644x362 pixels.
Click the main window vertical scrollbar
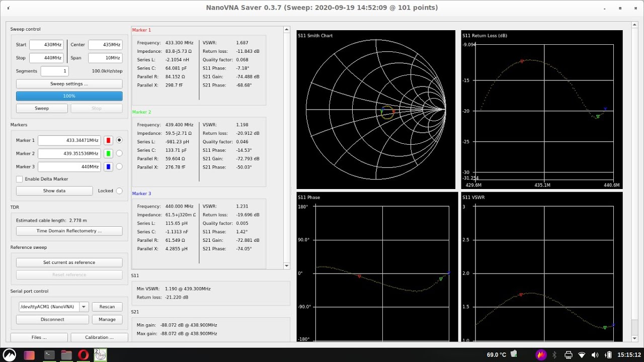coord(635,181)
